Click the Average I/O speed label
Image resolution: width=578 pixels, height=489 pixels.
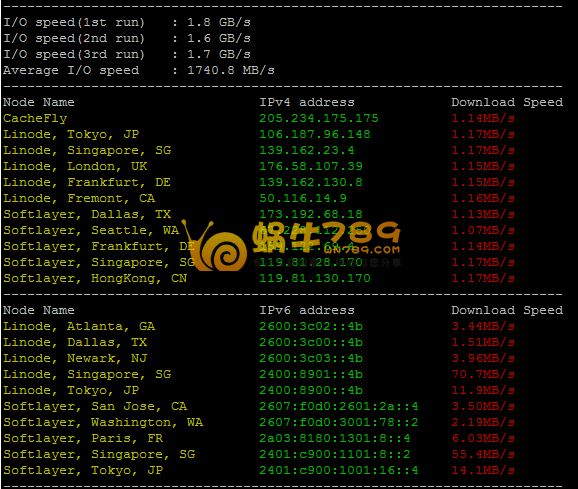(x=71, y=70)
